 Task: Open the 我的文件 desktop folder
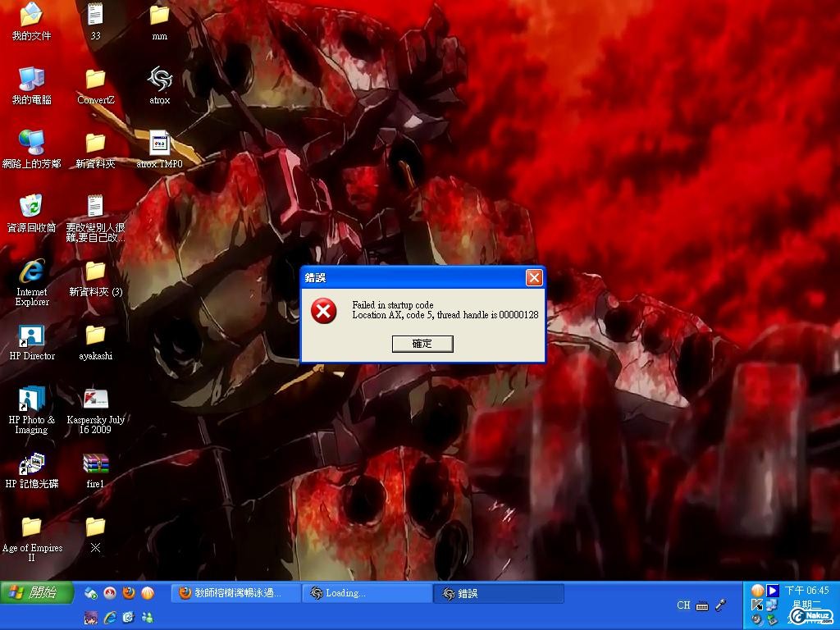point(31,22)
